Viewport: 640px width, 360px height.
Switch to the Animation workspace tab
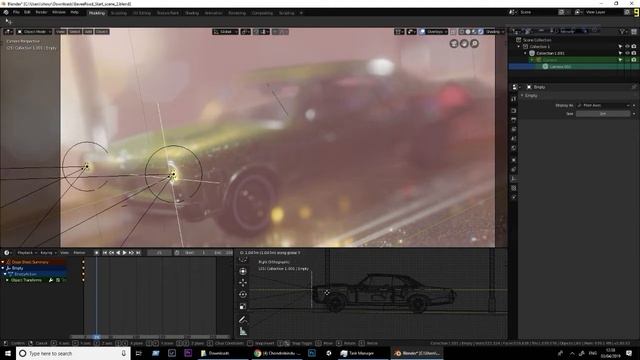pyautogui.click(x=213, y=13)
